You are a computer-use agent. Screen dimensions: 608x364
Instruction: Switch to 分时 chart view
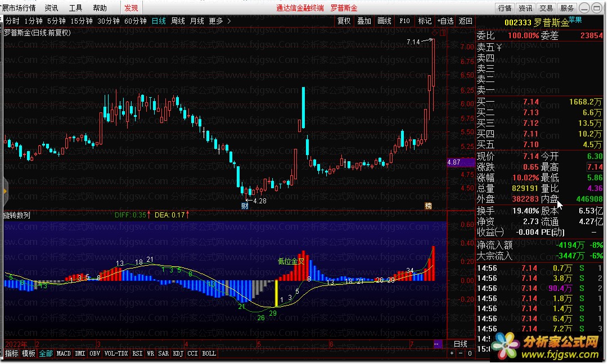coord(12,21)
